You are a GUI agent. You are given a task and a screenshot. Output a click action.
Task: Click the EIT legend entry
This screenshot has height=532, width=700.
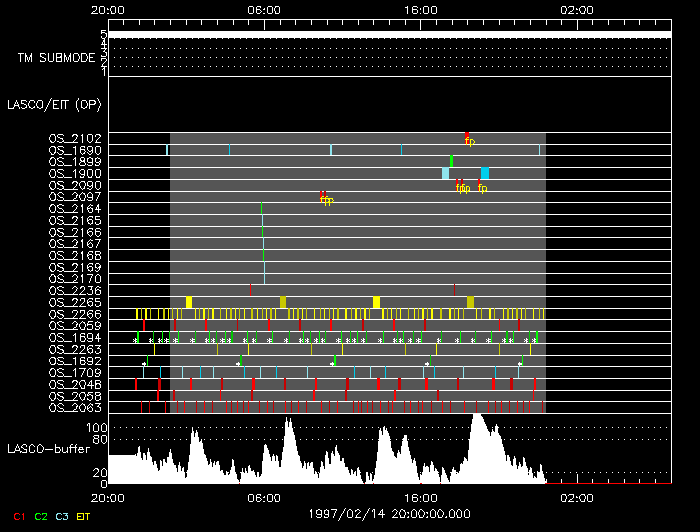point(84,516)
